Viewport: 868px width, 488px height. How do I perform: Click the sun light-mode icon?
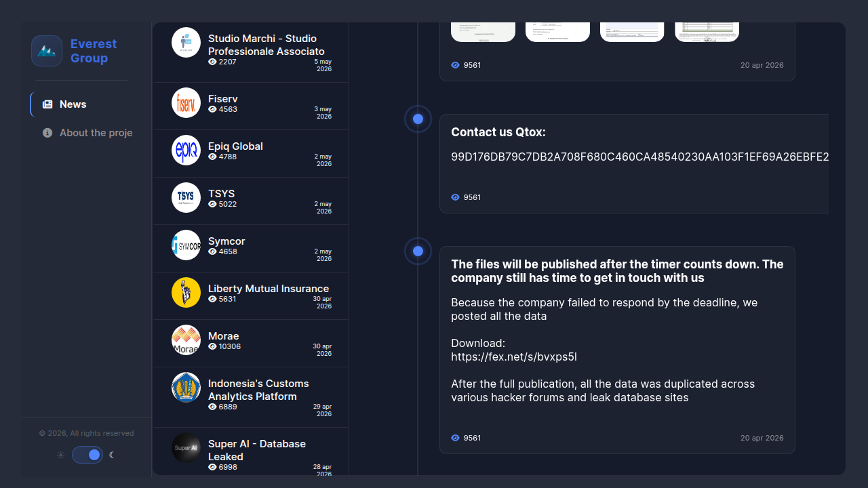[x=61, y=455]
